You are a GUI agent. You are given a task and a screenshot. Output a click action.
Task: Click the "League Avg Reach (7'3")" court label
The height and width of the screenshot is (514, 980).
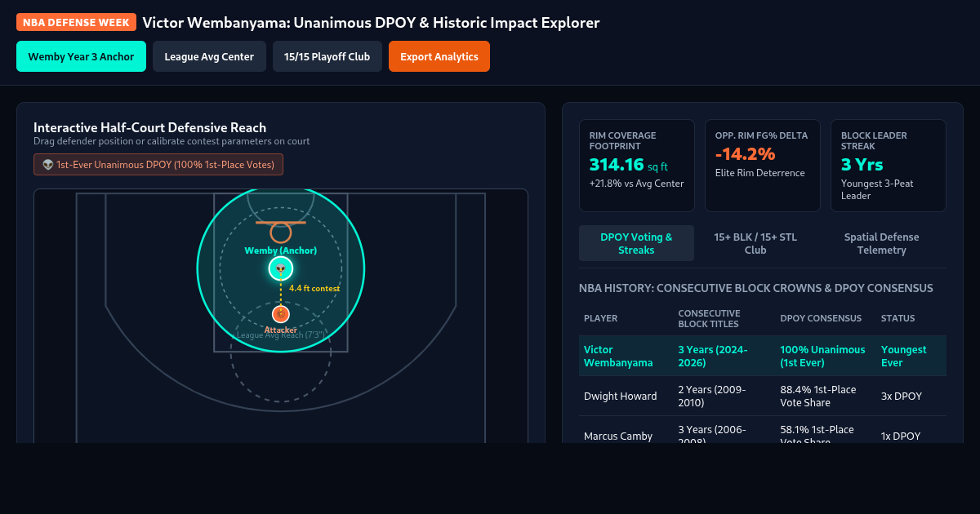281,335
